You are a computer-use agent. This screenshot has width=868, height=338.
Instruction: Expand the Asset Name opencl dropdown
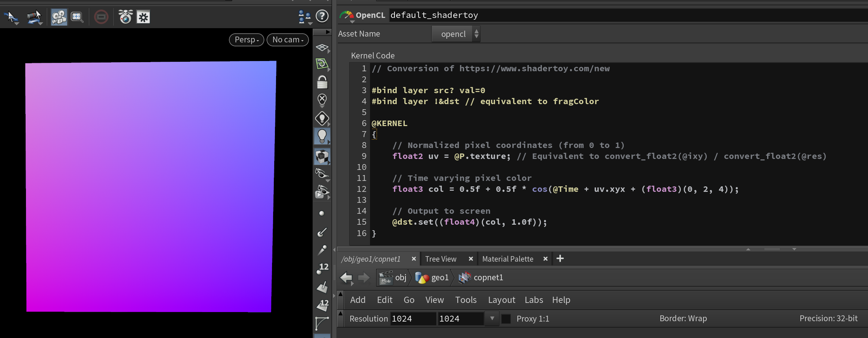456,34
